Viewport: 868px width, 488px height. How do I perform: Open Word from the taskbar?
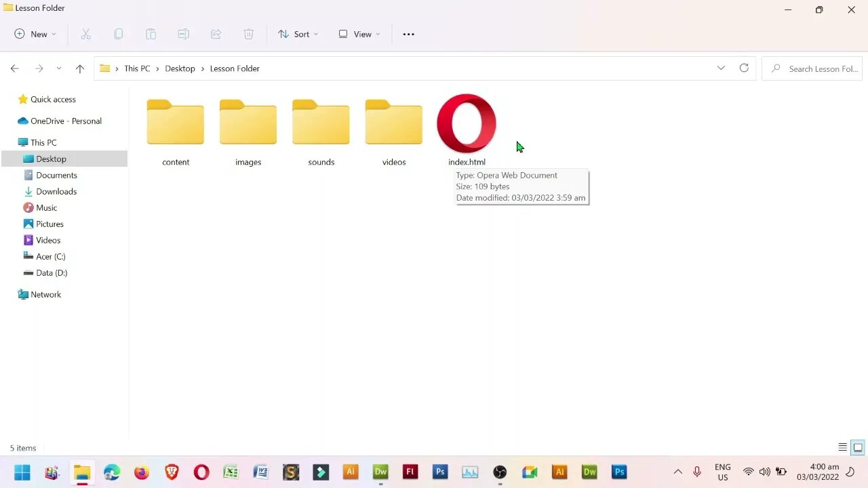[261, 472]
